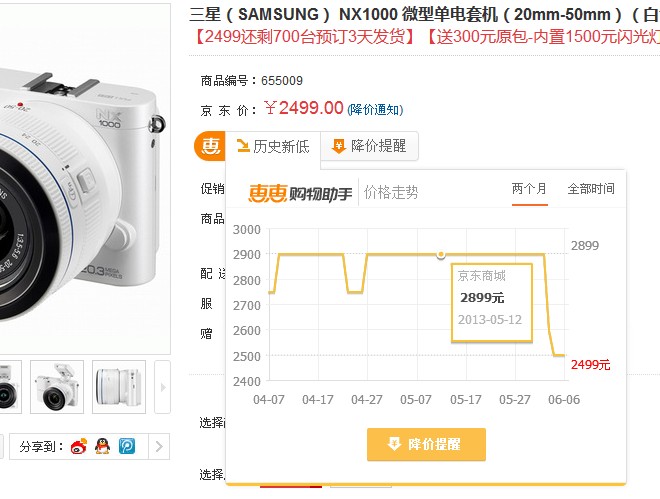
Task: Switch the chart to 两个月 range
Action: [x=530, y=189]
